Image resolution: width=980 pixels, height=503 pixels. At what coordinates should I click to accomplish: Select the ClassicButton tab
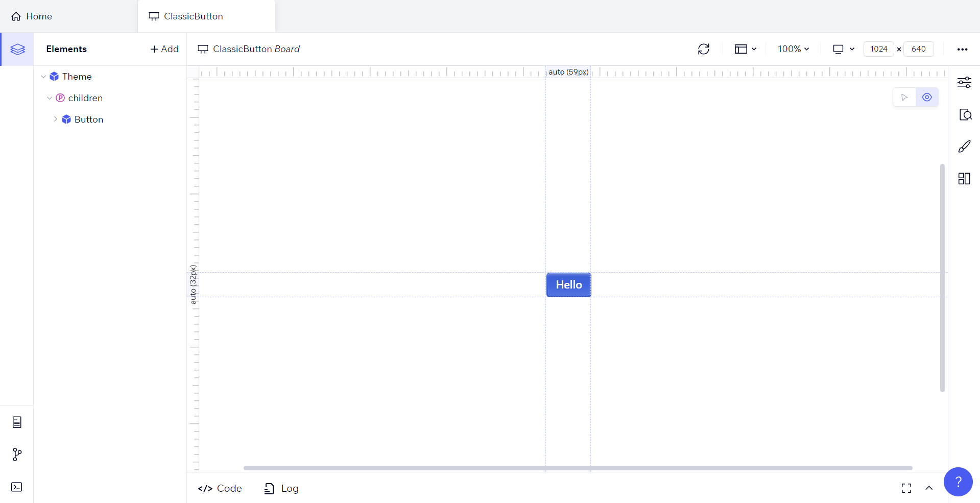(206, 16)
